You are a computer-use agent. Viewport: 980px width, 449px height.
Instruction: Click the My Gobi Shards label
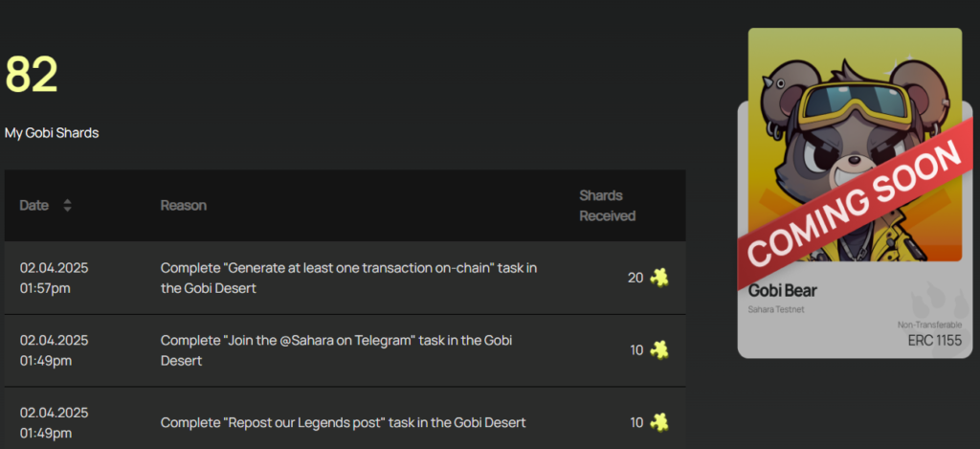pos(52,133)
